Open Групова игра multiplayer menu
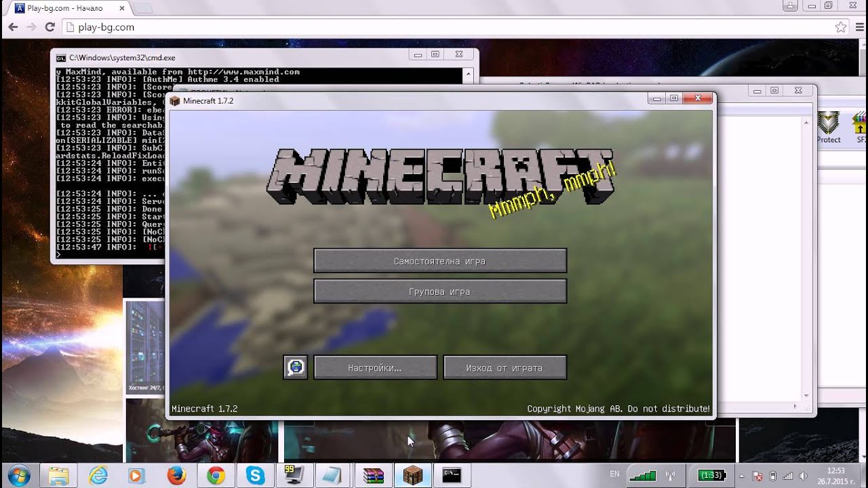 440,291
